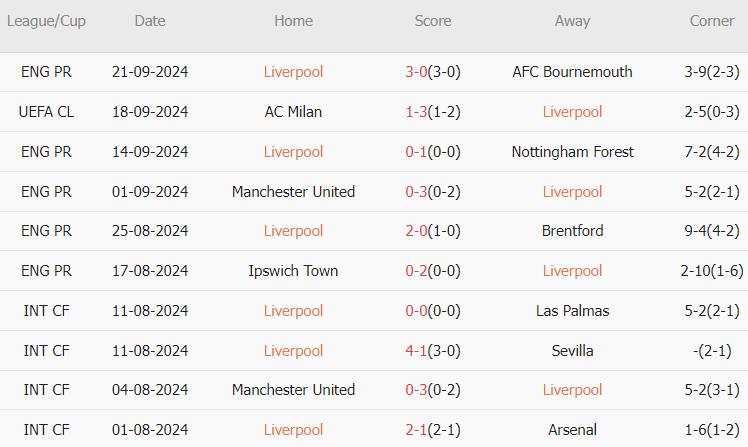Click the Corner column header
Screen dimensions: 748x447
pos(712,21)
